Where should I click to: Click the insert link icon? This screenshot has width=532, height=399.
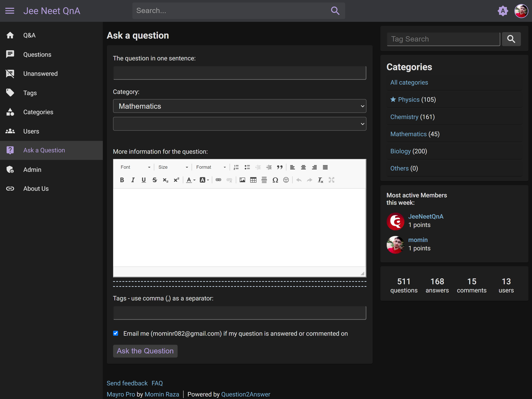tap(218, 180)
